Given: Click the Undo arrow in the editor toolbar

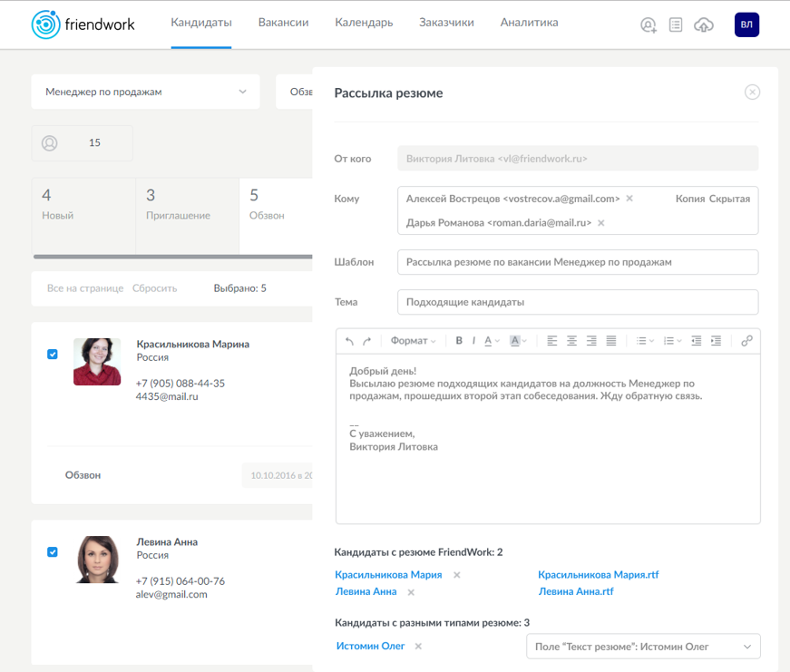Looking at the screenshot, I should [349, 341].
